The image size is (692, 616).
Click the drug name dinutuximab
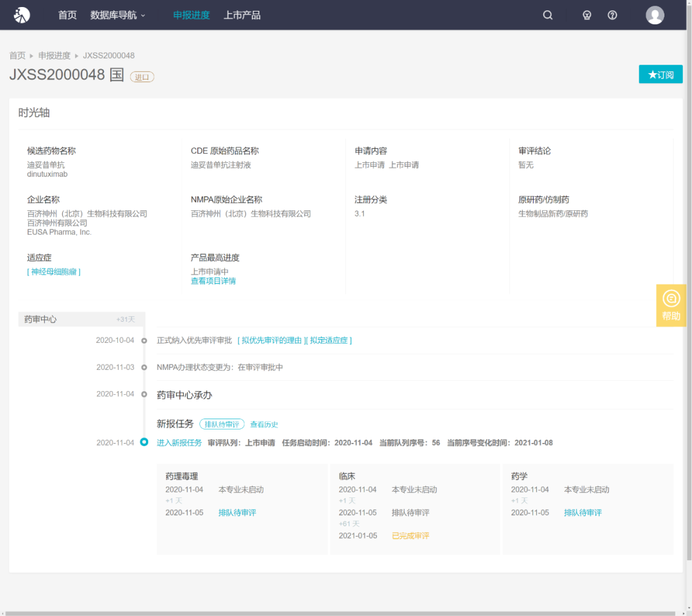coord(47,174)
